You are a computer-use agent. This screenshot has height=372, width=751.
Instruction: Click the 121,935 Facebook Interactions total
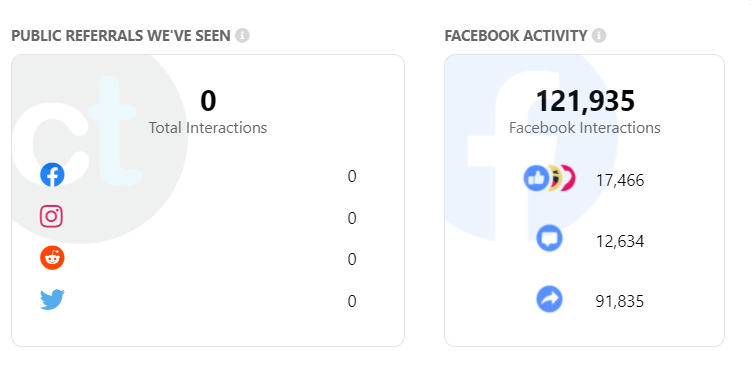pyautogui.click(x=585, y=101)
